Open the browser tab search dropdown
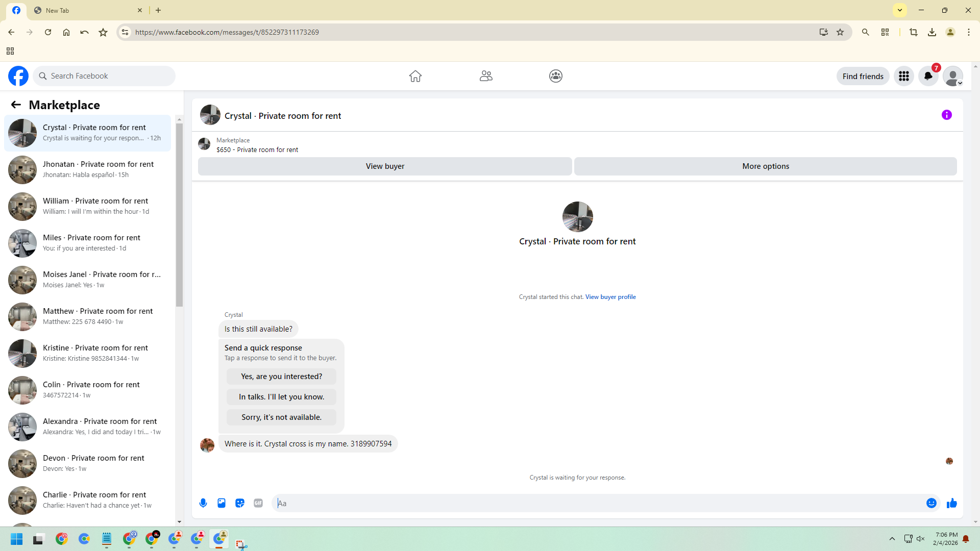 pyautogui.click(x=900, y=10)
